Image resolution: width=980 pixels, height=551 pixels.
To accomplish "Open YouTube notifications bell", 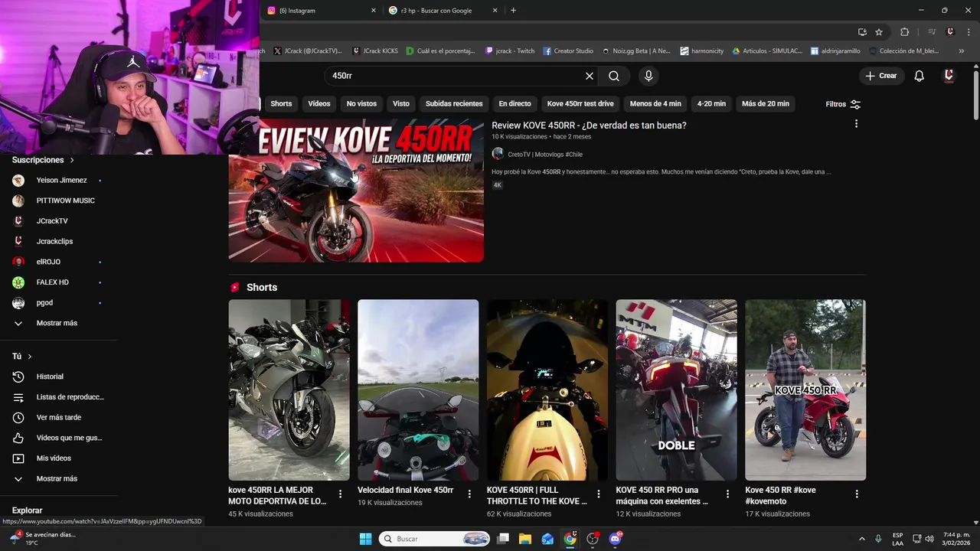I will [920, 76].
